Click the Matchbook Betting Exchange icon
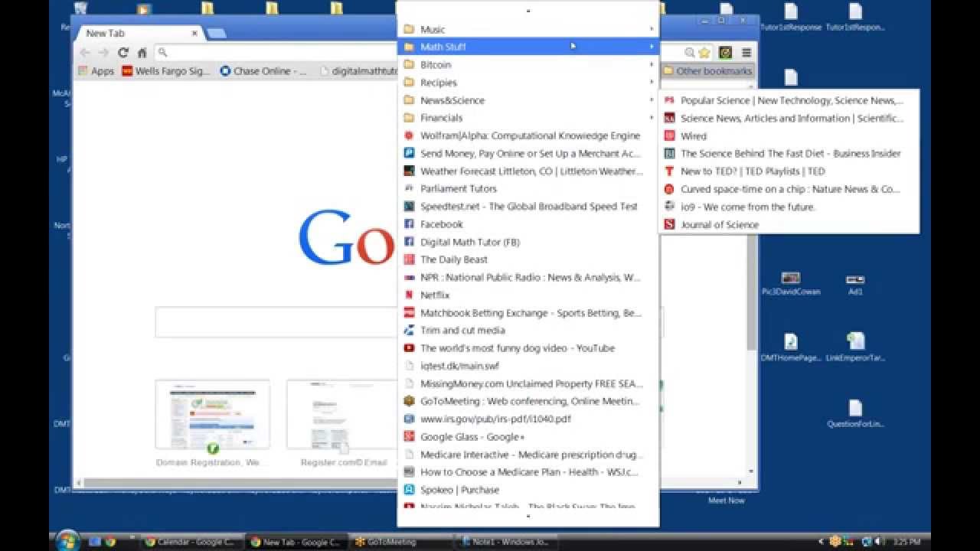The height and width of the screenshot is (551, 980). [x=409, y=313]
